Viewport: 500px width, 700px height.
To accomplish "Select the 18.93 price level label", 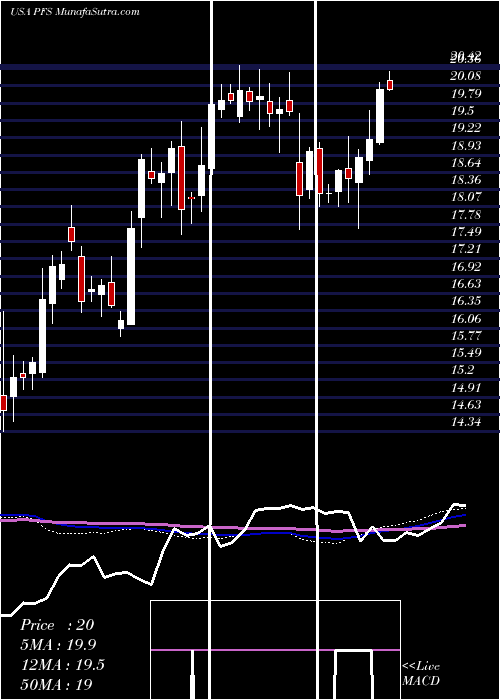I will tap(466, 146).
